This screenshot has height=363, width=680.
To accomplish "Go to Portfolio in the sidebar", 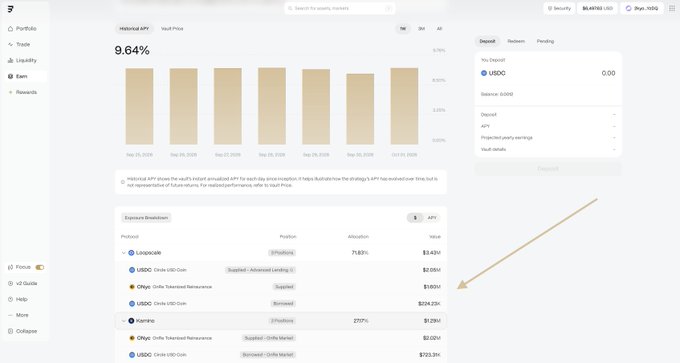I will click(x=26, y=29).
